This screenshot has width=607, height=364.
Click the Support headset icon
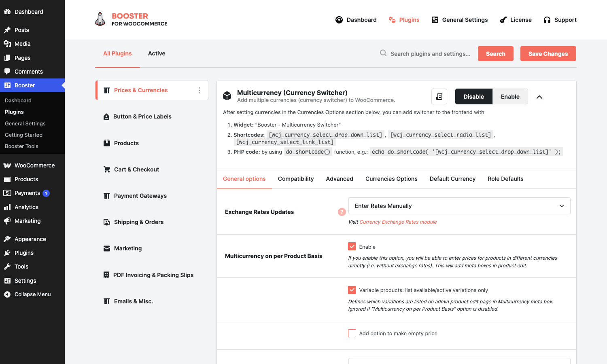tap(547, 20)
